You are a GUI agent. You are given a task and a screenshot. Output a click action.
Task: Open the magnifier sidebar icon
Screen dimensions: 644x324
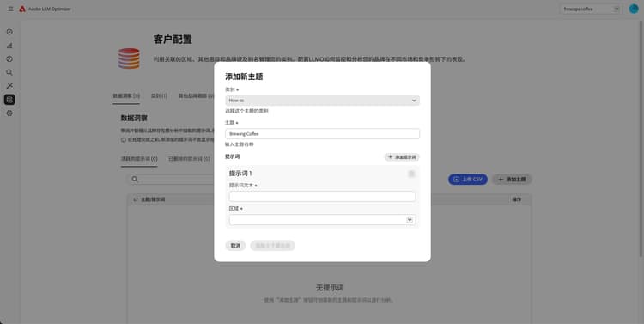9,72
